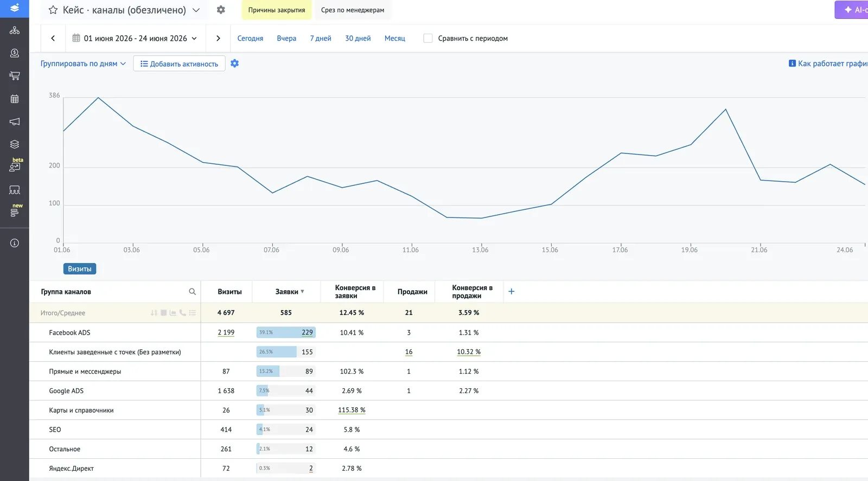Open the calendar grid icon in sidebar
Screen dimensions: 868x481
coord(15,99)
